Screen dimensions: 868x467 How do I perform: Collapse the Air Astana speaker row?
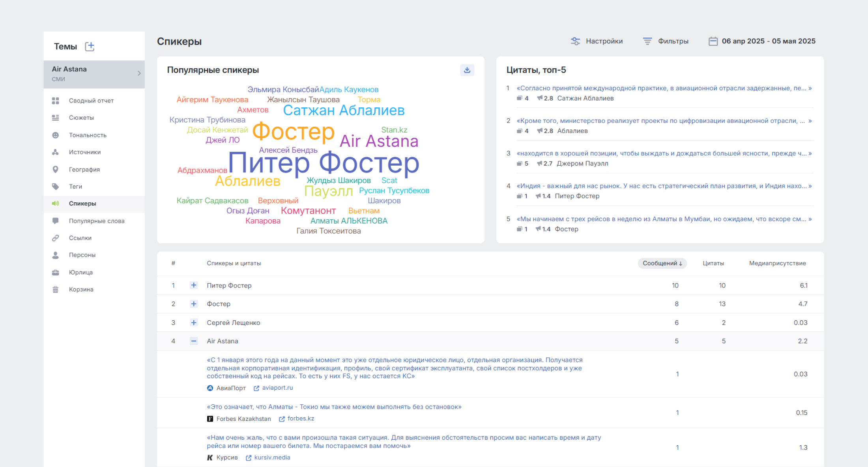(x=194, y=341)
